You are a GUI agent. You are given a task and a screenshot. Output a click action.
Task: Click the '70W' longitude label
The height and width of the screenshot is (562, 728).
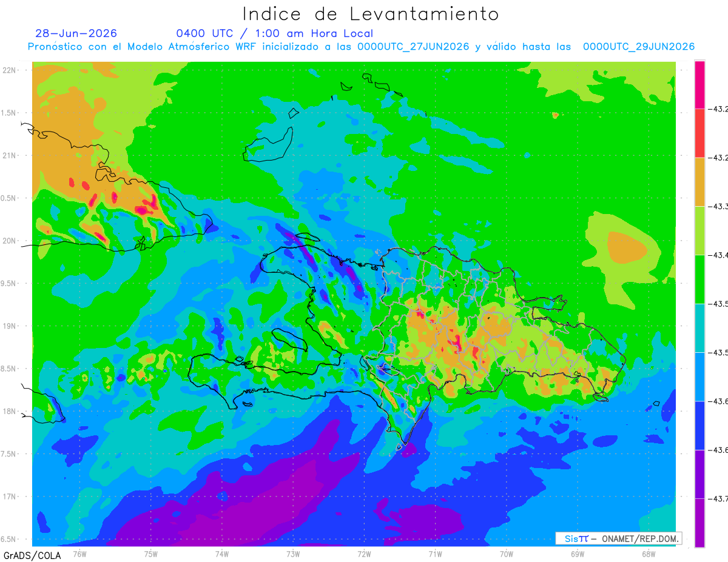tap(507, 554)
